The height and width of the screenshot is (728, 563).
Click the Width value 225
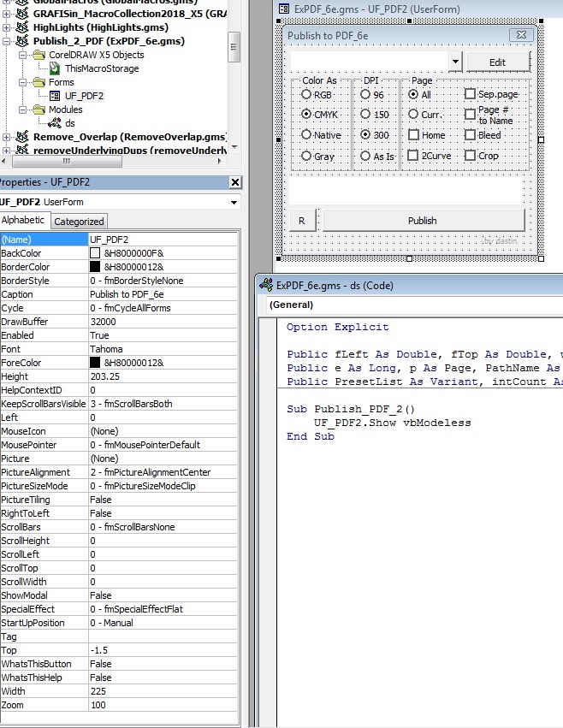pyautogui.click(x=163, y=691)
